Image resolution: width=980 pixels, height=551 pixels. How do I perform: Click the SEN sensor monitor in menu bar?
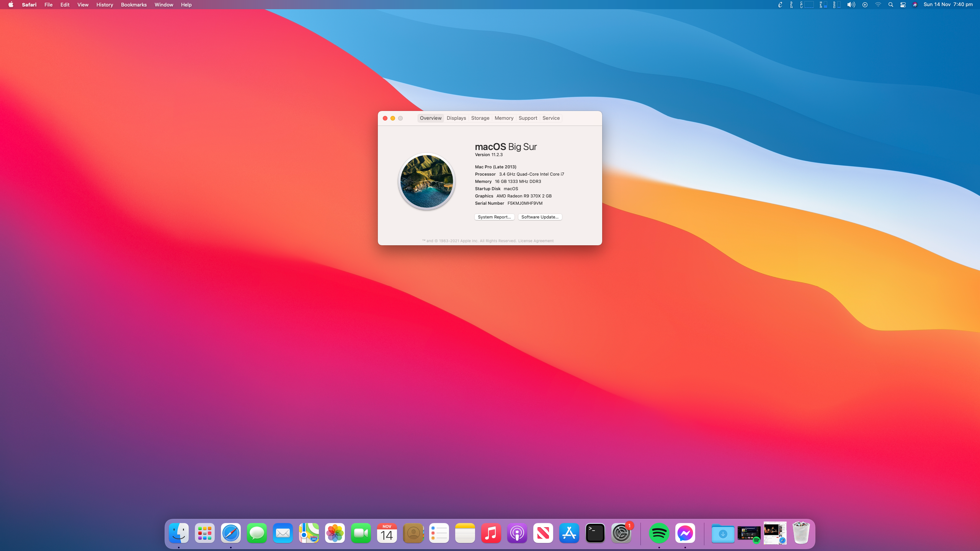coord(791,5)
